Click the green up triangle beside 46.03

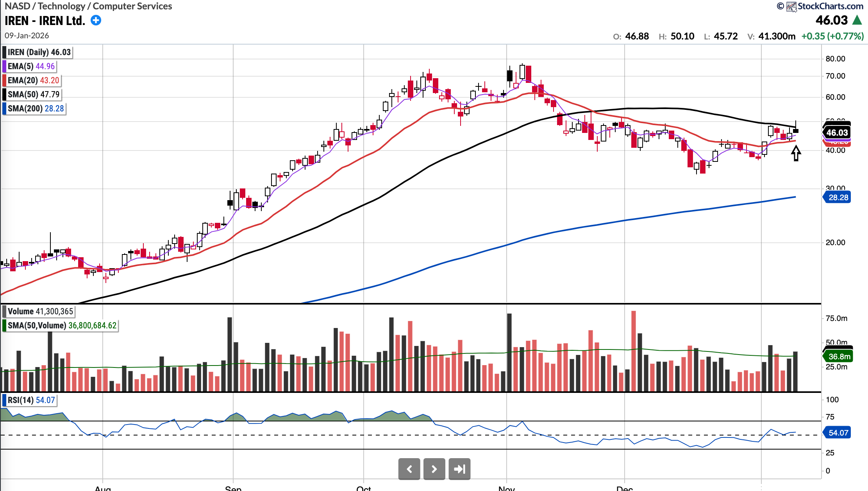coord(857,20)
